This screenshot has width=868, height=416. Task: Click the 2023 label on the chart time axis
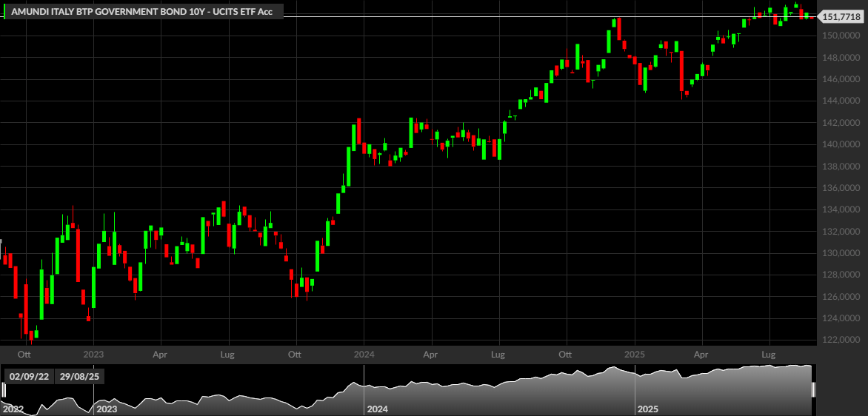(x=93, y=353)
